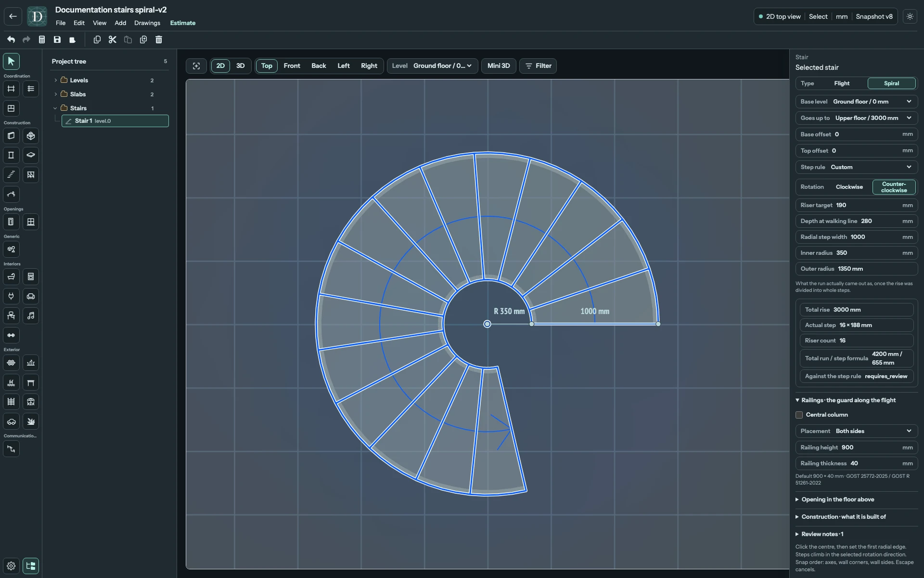This screenshot has height=578, width=924.
Task: Cut selection with the scissors icon
Action: tap(113, 39)
